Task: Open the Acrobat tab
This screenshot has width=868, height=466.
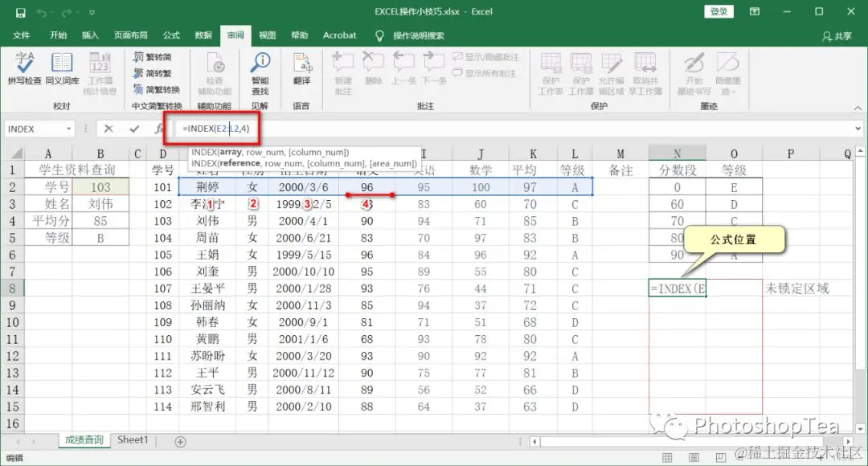Action: pos(339,35)
